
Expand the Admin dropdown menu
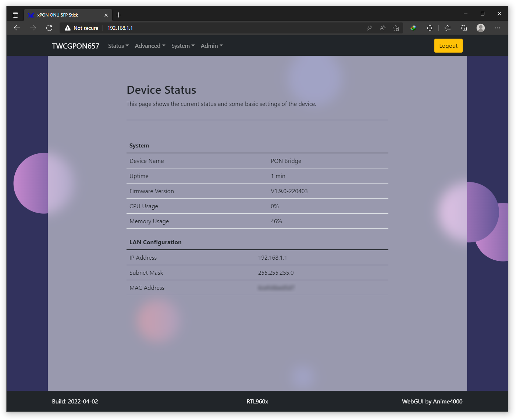211,46
